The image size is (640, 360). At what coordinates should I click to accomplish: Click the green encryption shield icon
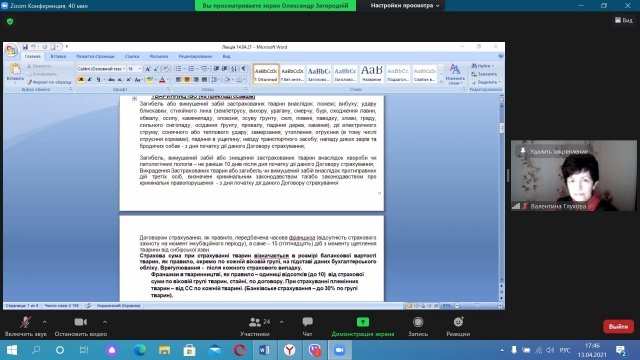tap(10, 21)
